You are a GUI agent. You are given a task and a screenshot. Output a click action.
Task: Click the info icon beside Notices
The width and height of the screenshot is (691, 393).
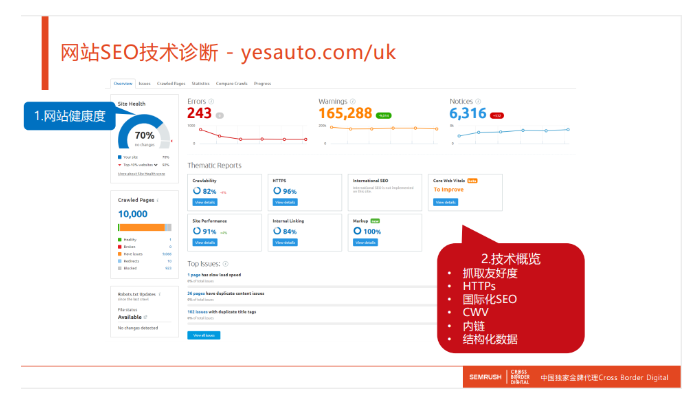click(478, 101)
